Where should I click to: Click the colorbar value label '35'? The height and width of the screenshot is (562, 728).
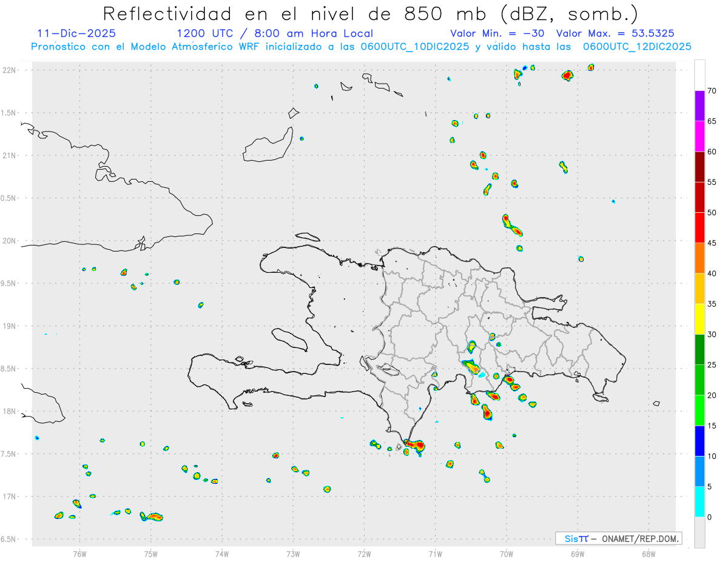click(x=712, y=304)
